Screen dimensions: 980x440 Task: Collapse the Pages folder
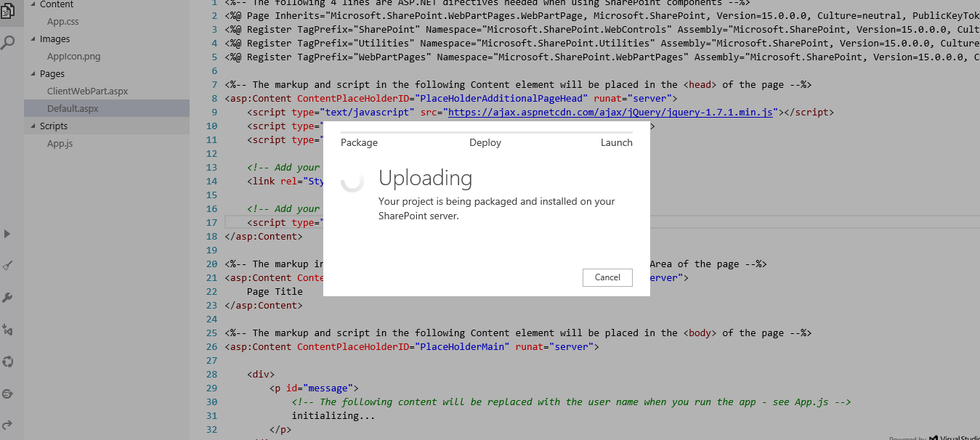coord(33,74)
